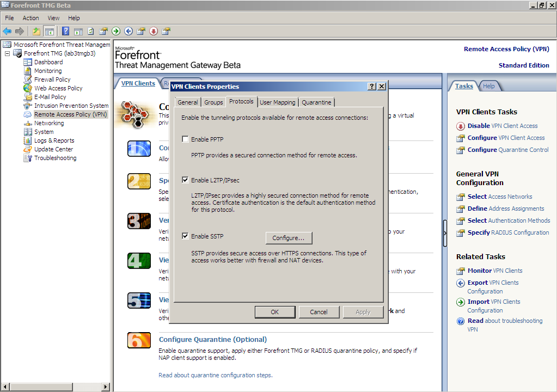This screenshot has height=392, width=557.
Task: Select System node in tree
Action: 44,132
